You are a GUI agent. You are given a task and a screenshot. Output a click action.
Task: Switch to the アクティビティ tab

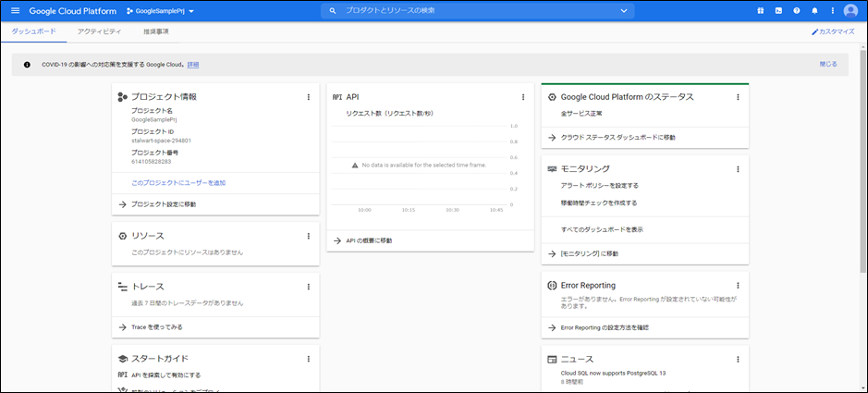click(x=99, y=31)
